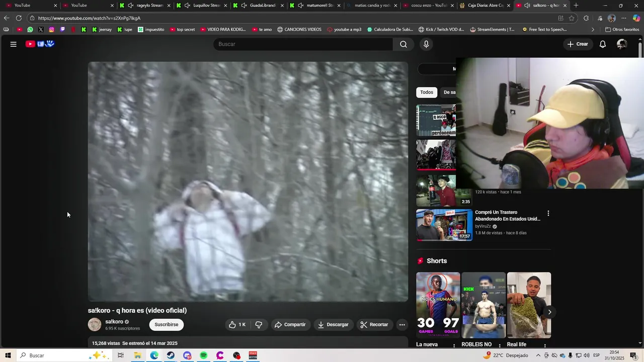Open the NO ES HUMANO short
Image resolution: width=644 pixels, height=362 pixels.
(x=438, y=305)
